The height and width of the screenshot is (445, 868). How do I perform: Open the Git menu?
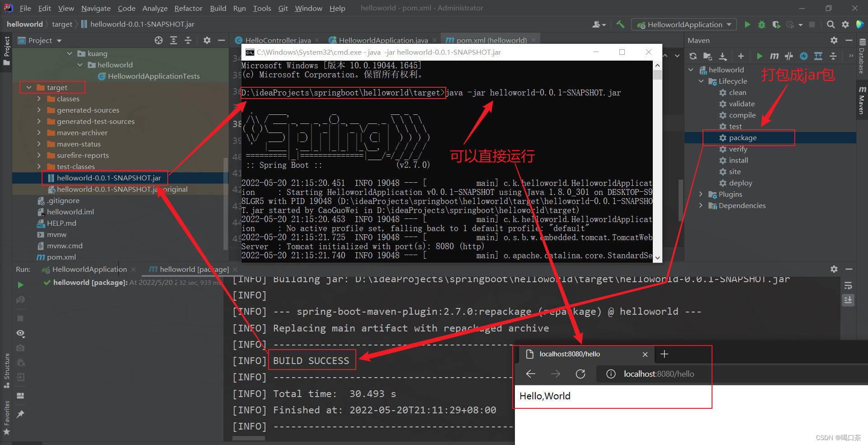click(x=283, y=8)
